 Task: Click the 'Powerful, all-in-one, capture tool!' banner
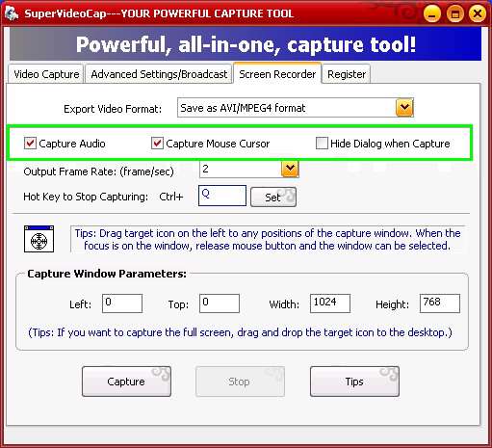point(246,44)
